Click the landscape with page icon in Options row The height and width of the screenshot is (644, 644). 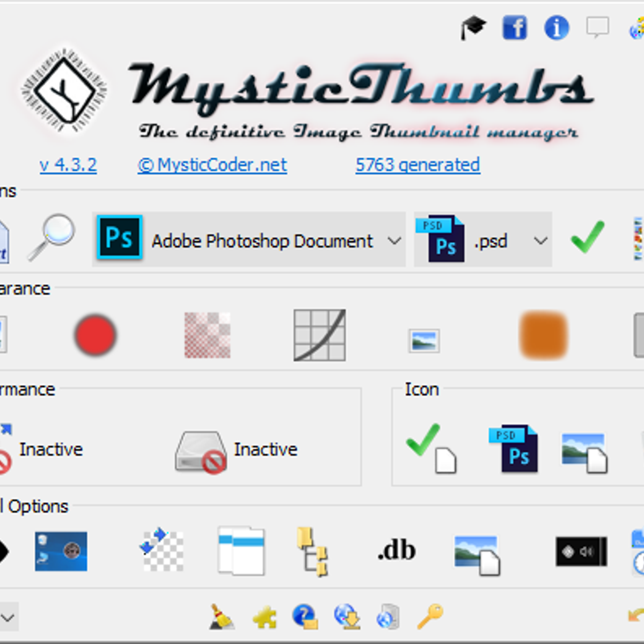click(478, 555)
